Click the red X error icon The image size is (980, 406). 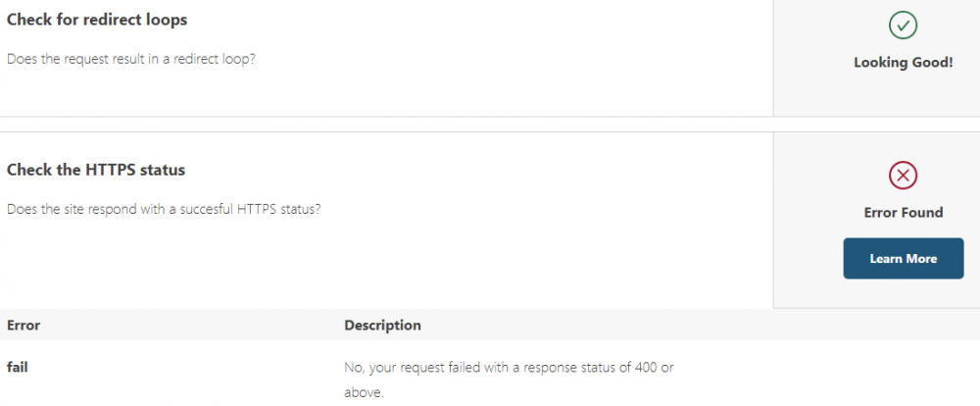pyautogui.click(x=903, y=176)
